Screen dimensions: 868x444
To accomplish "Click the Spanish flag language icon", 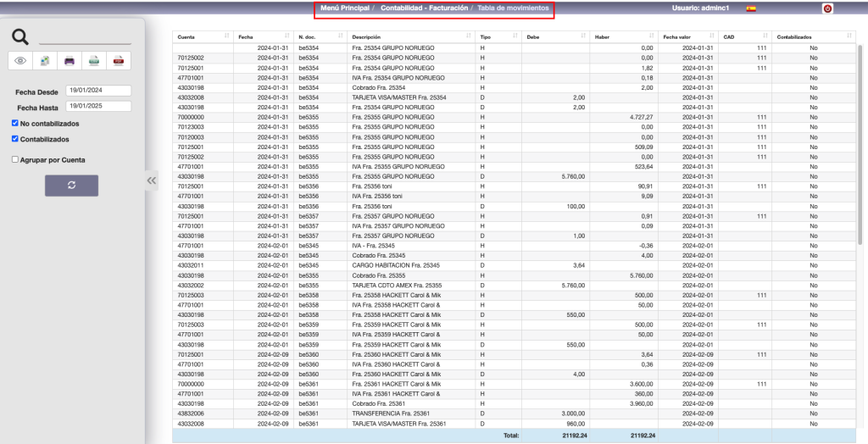I will [750, 8].
